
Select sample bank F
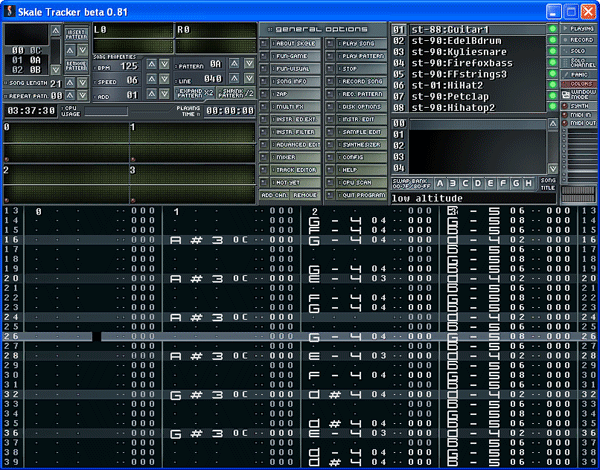coord(503,184)
